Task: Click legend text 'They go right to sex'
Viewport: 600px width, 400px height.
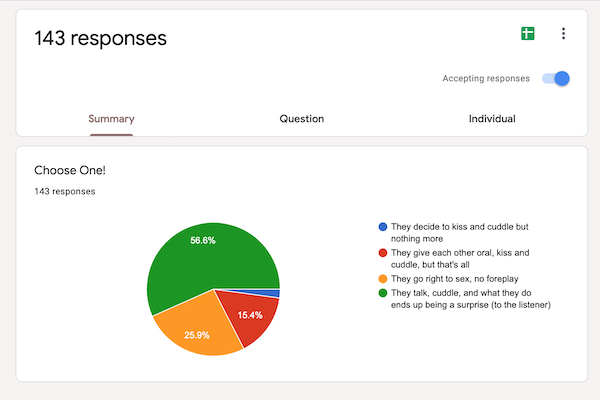Action: (455, 279)
